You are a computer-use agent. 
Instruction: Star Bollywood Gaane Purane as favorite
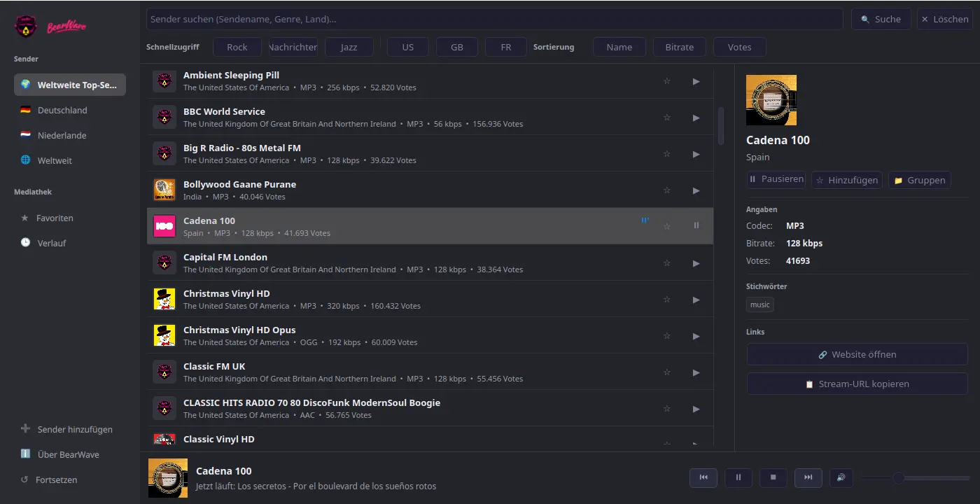point(666,190)
